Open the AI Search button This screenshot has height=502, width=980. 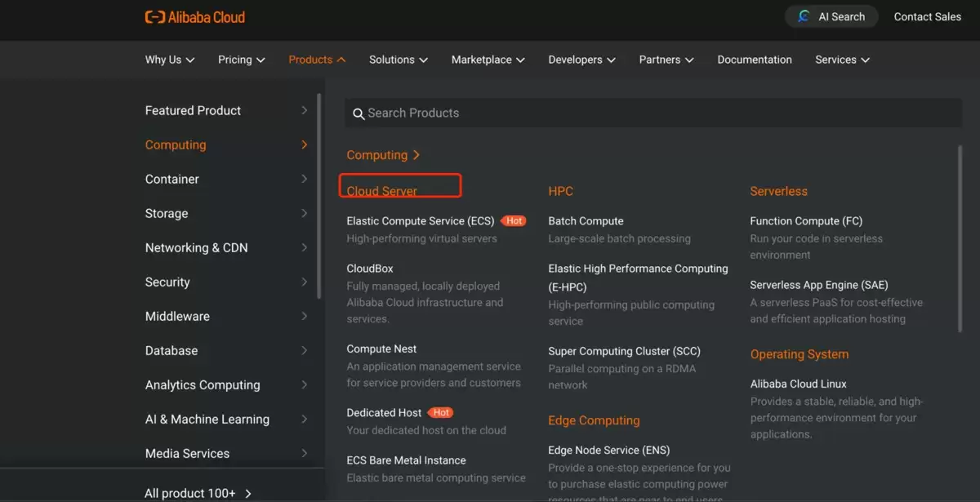click(831, 16)
